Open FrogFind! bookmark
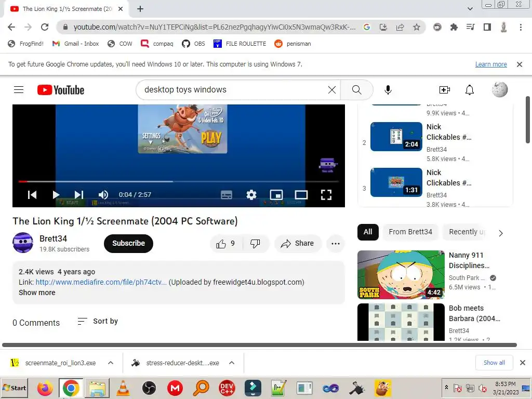Image resolution: width=532 pixels, height=399 pixels. click(26, 44)
